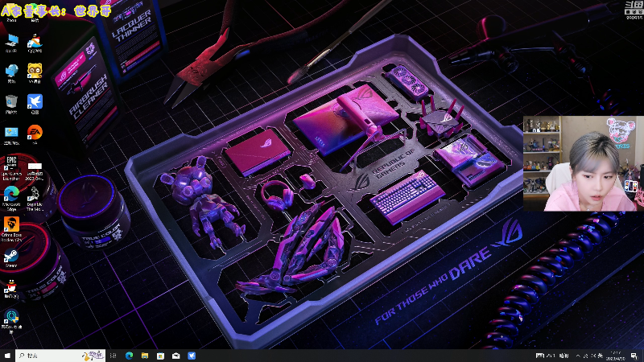
Task: Open Microsoft Edge from the taskbar
Action: pyautogui.click(x=129, y=356)
